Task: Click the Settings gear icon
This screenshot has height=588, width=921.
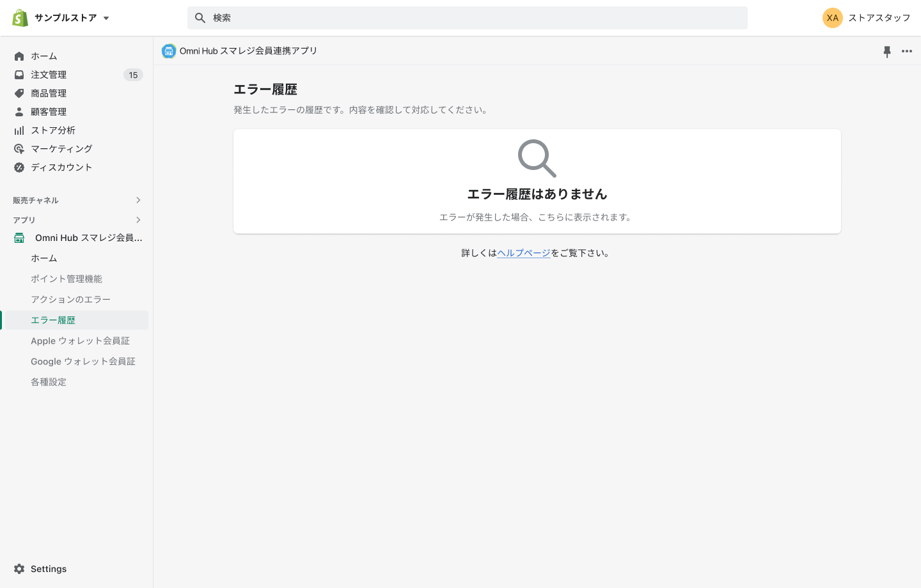Action: (x=19, y=569)
